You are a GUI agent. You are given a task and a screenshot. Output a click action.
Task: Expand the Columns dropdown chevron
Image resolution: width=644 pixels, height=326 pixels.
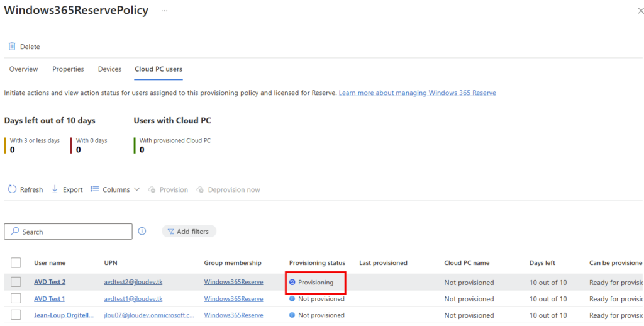pyautogui.click(x=136, y=189)
